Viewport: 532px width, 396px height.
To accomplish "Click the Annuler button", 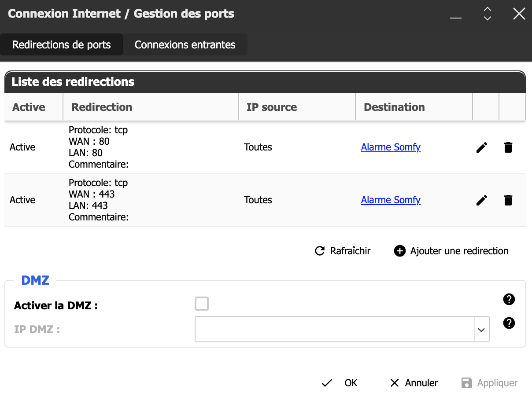I will (414, 383).
